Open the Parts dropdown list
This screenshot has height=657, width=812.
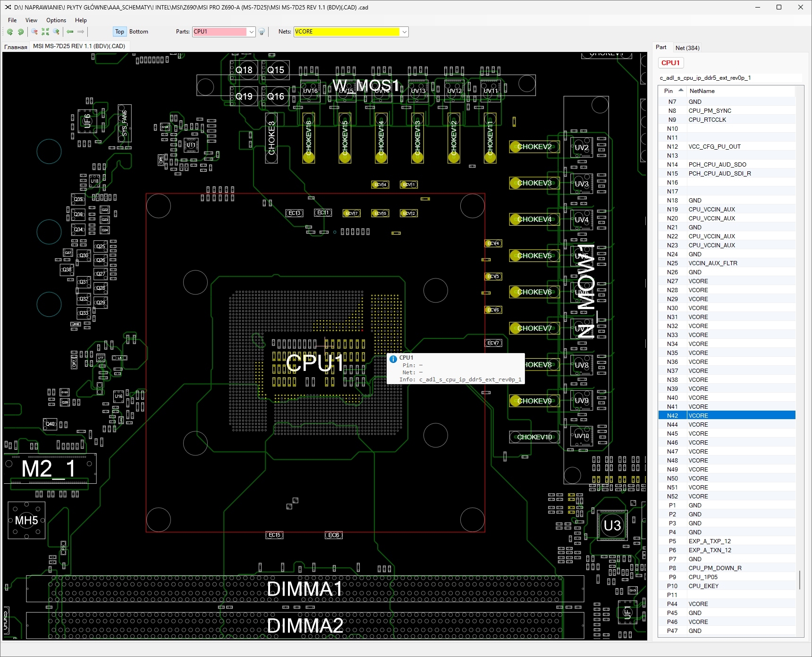tap(252, 32)
